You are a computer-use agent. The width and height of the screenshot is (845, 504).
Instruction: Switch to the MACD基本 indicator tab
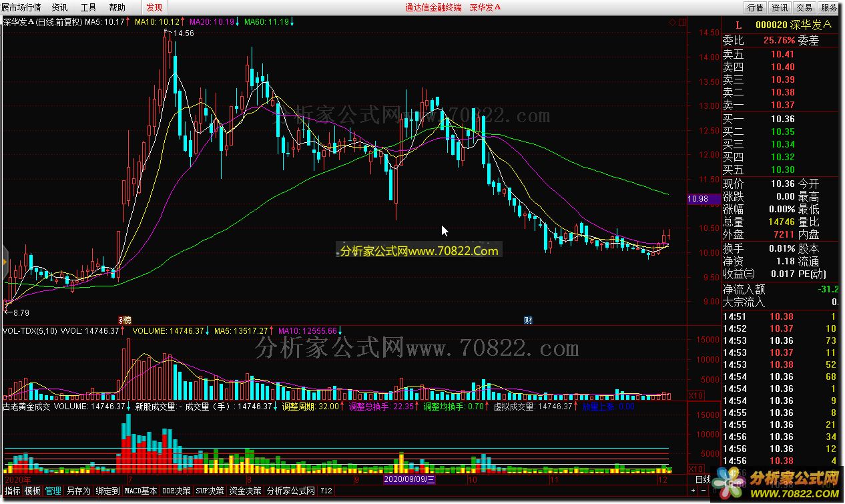(142, 491)
